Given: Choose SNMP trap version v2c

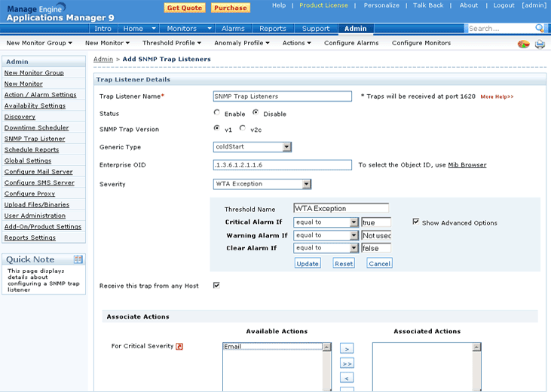Looking at the screenshot, I should pyautogui.click(x=243, y=128).
